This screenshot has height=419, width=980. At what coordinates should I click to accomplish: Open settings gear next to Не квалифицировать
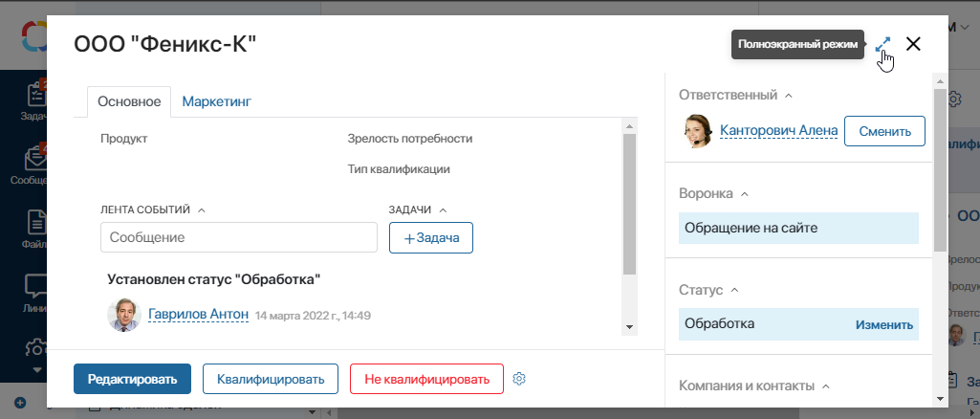(519, 379)
